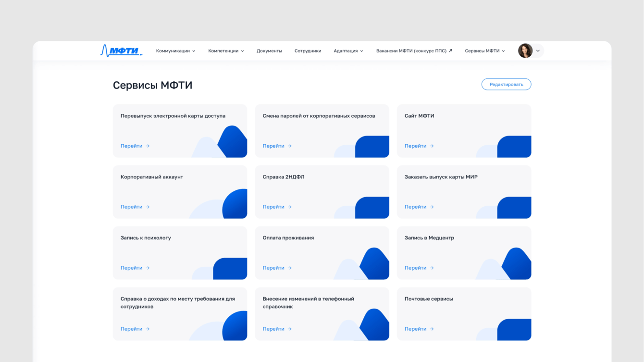The height and width of the screenshot is (362, 644).
Task: Click the Корпоративный аккаунт card title
Action: (152, 177)
